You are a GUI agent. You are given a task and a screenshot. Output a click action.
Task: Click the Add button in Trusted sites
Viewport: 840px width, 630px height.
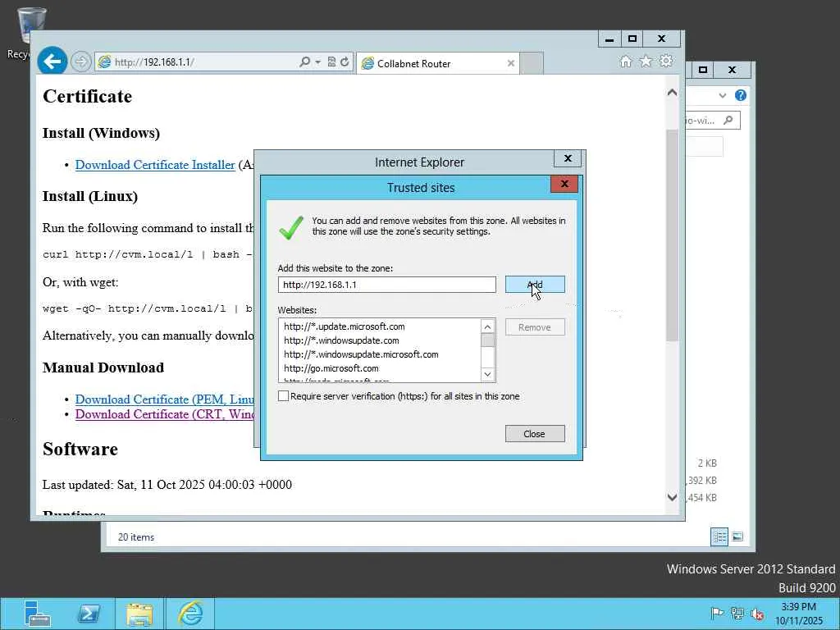[x=535, y=285]
